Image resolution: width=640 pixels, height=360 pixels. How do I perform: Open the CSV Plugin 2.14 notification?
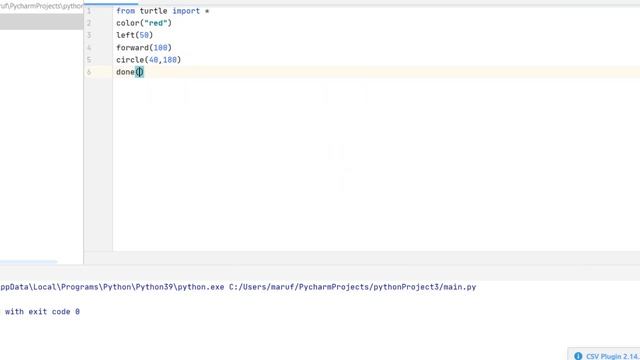click(x=612, y=356)
